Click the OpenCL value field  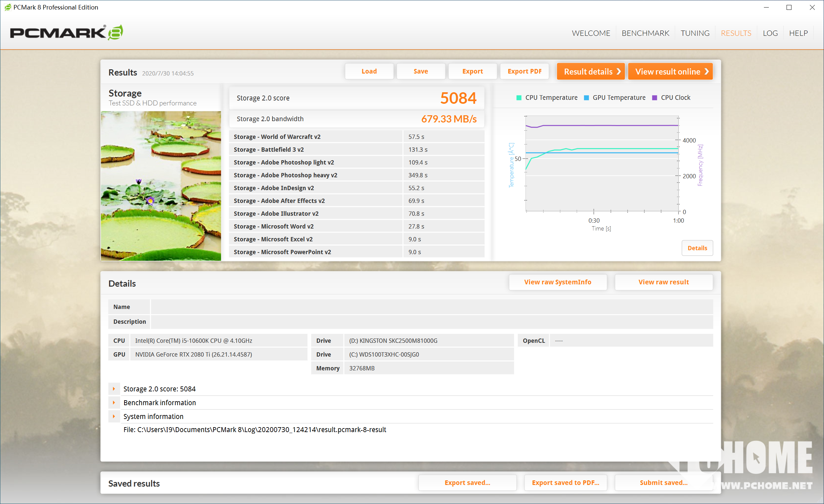[631, 340]
